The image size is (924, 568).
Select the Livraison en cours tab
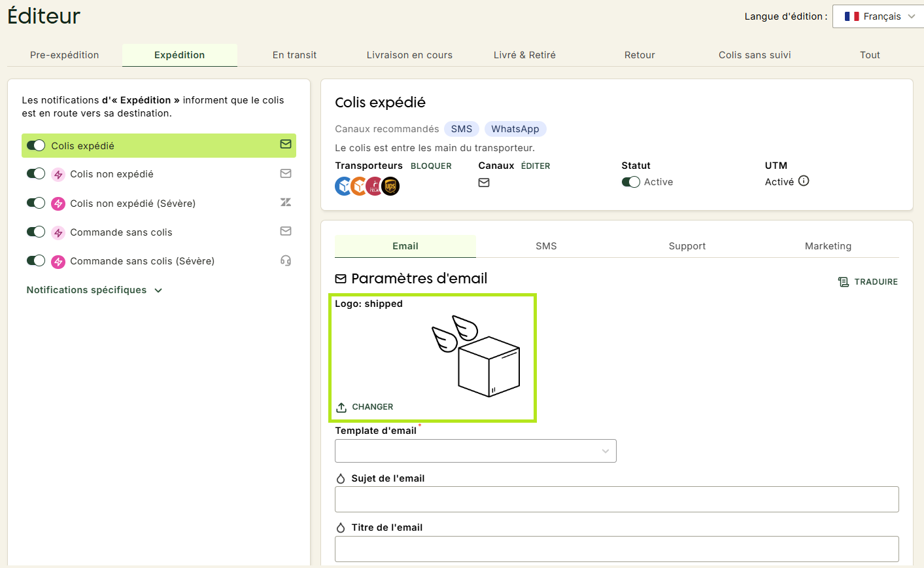(409, 55)
